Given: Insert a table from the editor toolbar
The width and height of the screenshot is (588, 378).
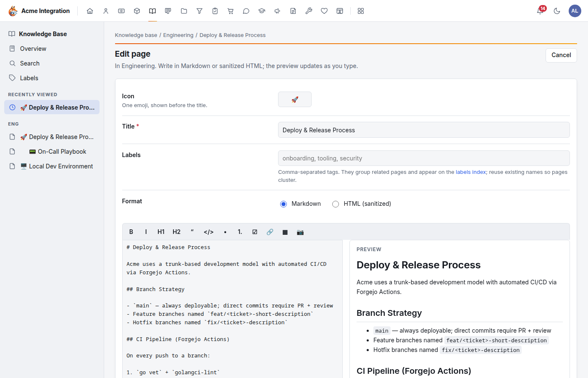Looking at the screenshot, I should [285, 232].
